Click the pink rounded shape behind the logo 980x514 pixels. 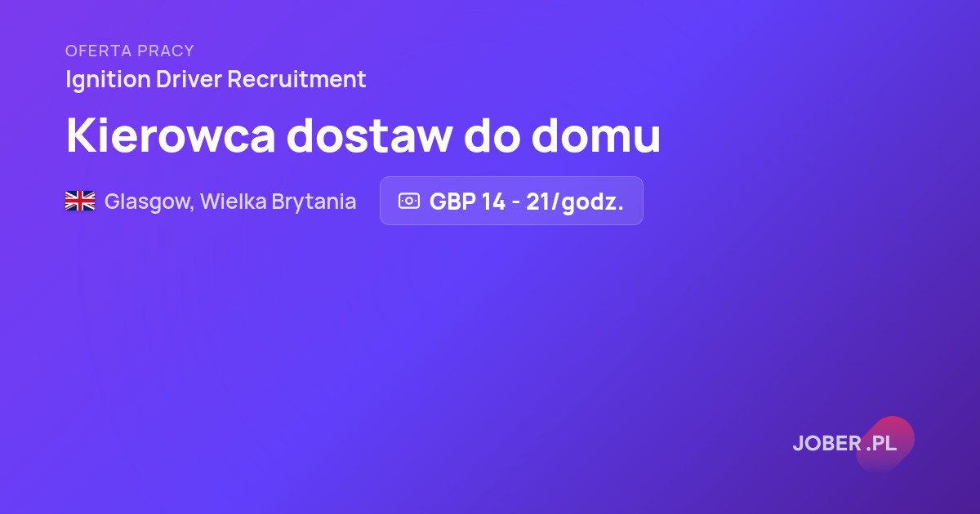[x=885, y=444]
